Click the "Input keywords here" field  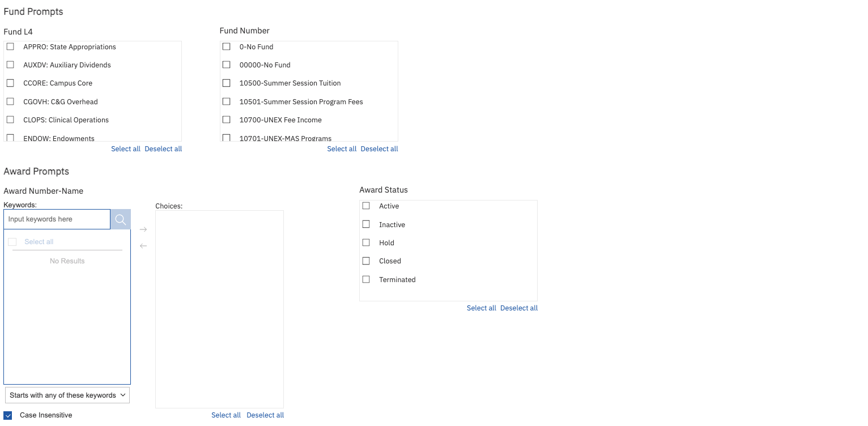57,219
